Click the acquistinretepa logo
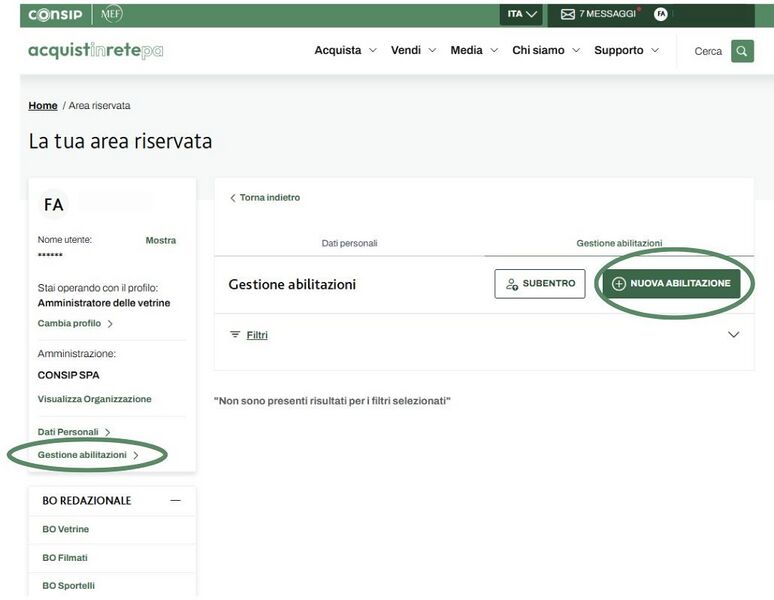The height and width of the screenshot is (600, 774). [x=96, y=51]
